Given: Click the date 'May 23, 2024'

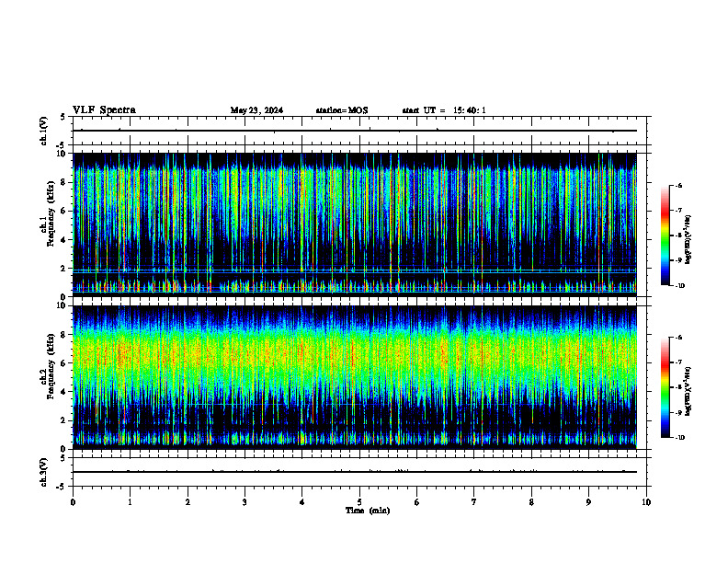Looking at the screenshot, I should click(x=256, y=110).
